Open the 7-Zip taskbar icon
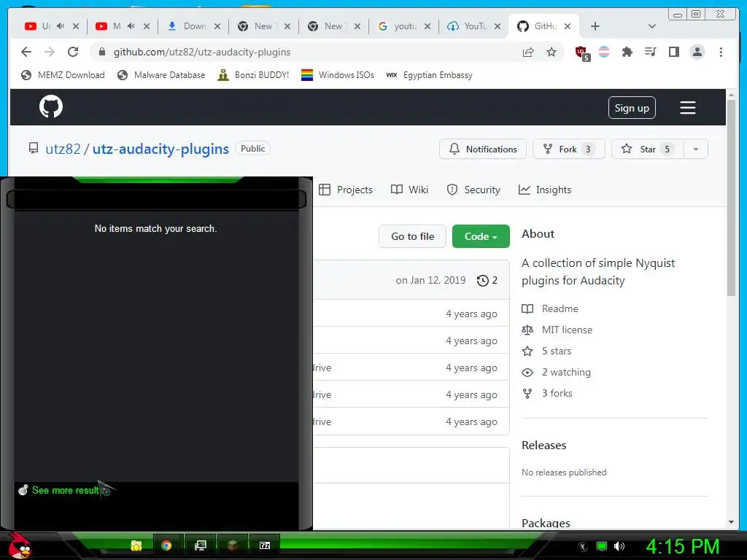 click(264, 545)
